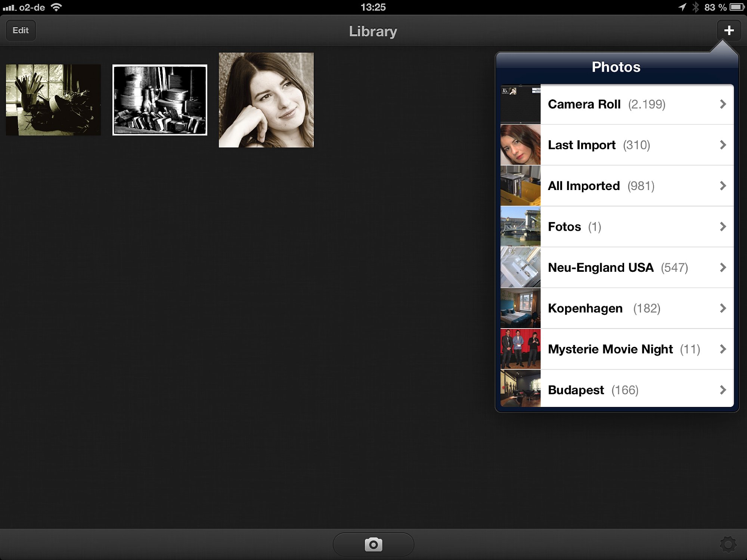The width and height of the screenshot is (747, 560).
Task: Click the Budapest row chevron
Action: click(723, 390)
